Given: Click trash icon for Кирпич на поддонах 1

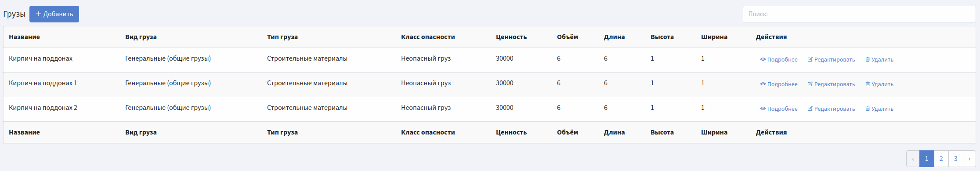Looking at the screenshot, I should coord(868,84).
